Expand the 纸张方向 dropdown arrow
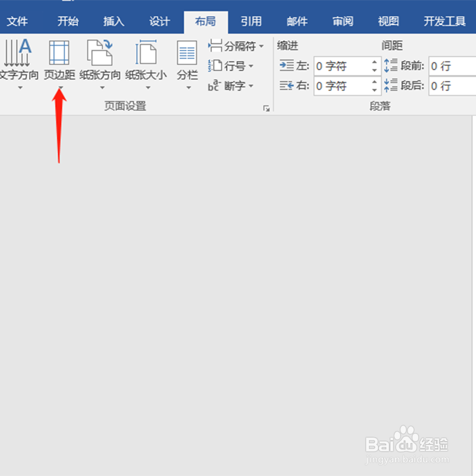 [102, 87]
